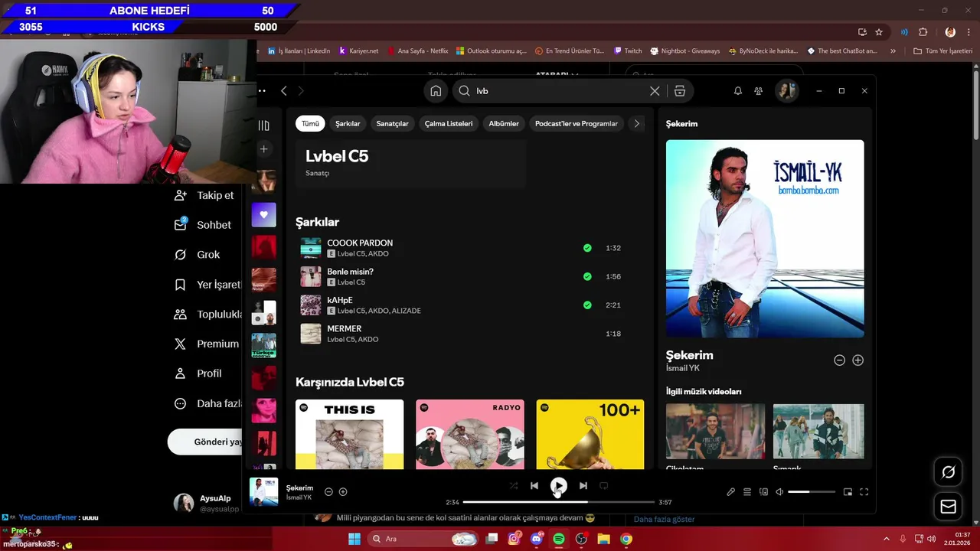The width and height of the screenshot is (980, 551).
Task: Add Şekerim via plus icon in side panel
Action: click(x=857, y=360)
